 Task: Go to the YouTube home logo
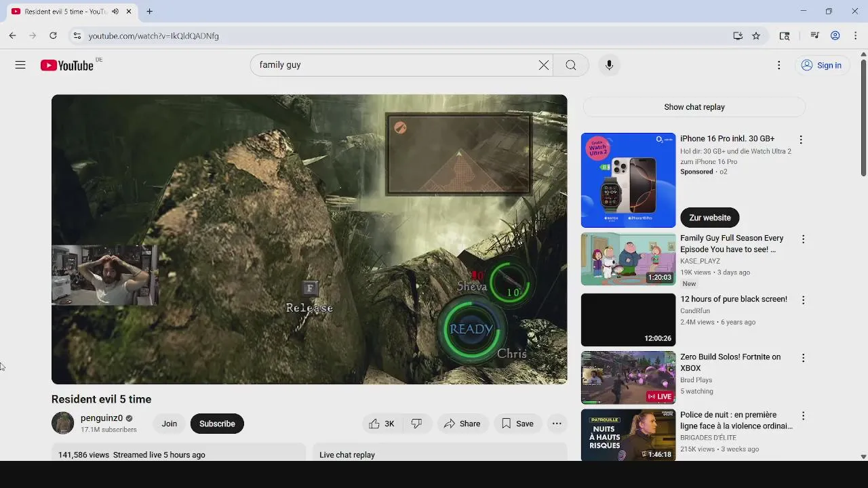pyautogui.click(x=66, y=65)
